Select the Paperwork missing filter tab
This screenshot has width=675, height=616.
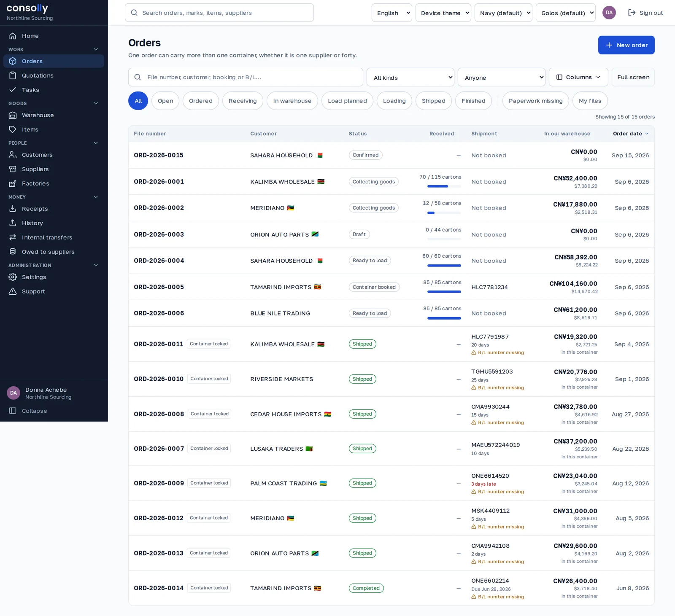pos(536,101)
